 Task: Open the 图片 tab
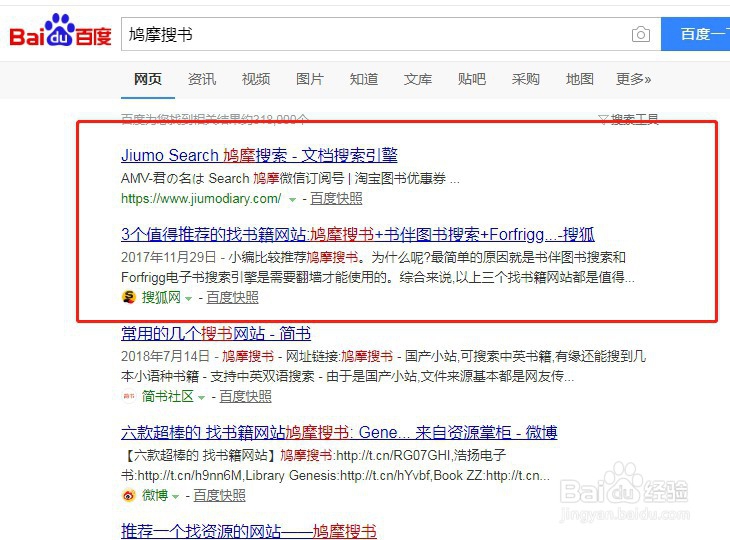tap(310, 79)
